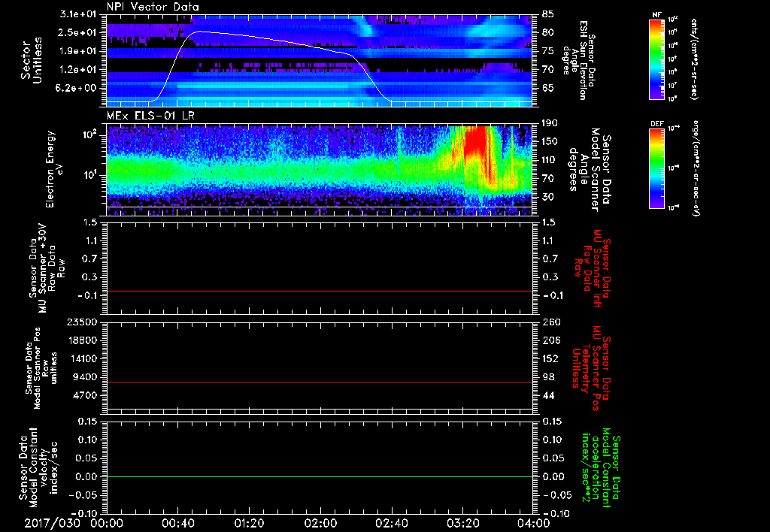
Task: Click the white sun elevation curve peak
Action: point(199,32)
